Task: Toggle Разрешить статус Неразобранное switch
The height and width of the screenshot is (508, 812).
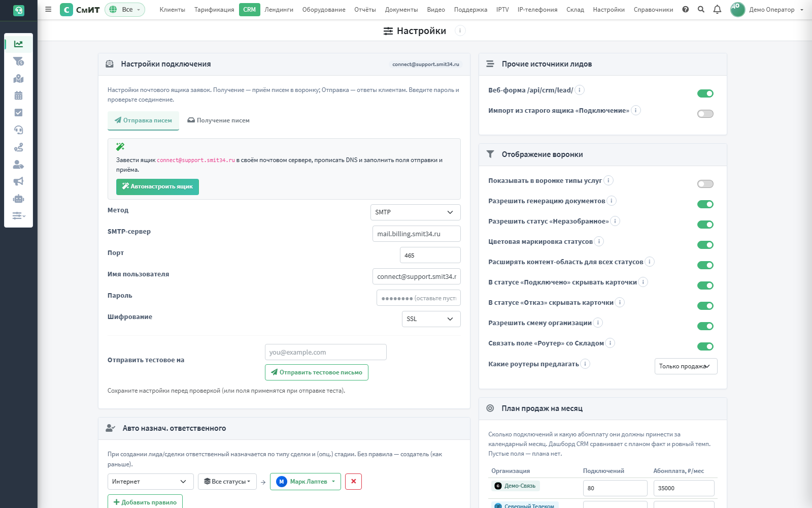Action: point(705,225)
